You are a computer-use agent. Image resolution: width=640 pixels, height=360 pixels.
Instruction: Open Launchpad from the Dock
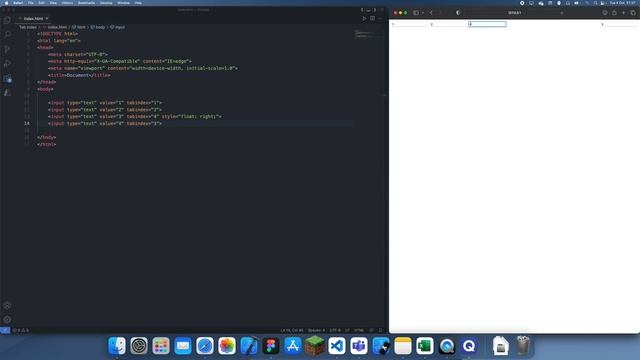(161, 346)
